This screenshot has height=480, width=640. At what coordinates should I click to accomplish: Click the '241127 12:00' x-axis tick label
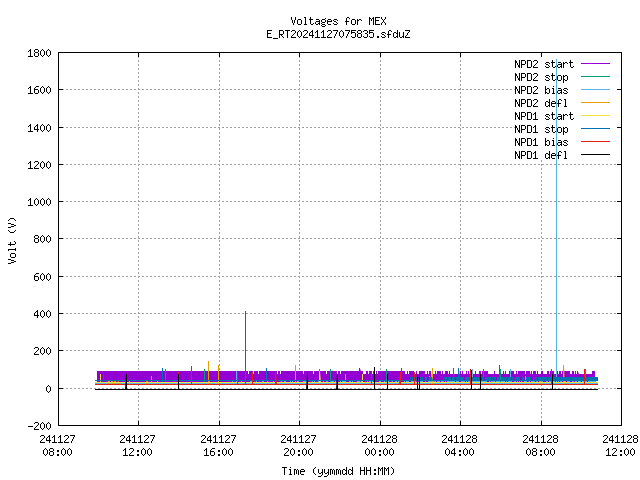click(x=138, y=445)
